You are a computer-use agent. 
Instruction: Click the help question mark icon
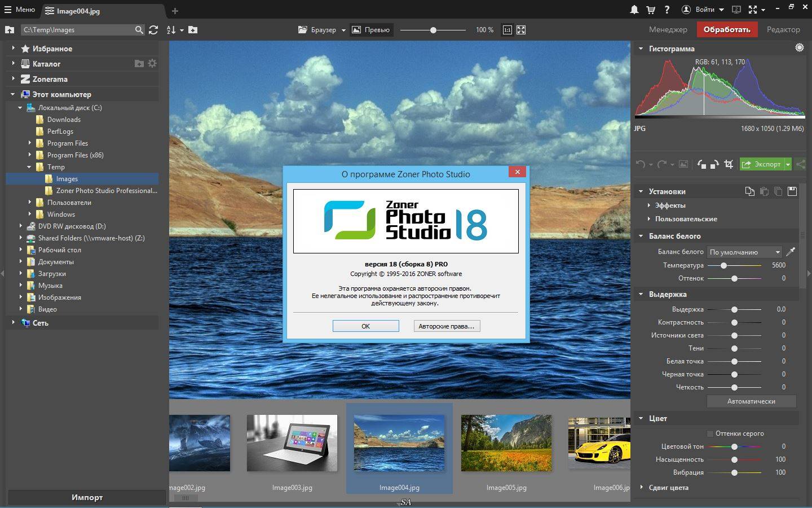click(667, 10)
